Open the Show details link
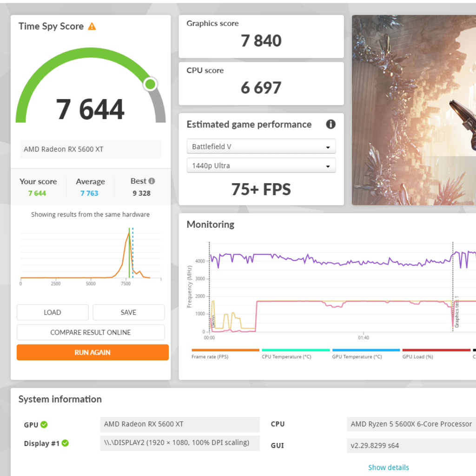This screenshot has height=476, width=476. (x=389, y=468)
